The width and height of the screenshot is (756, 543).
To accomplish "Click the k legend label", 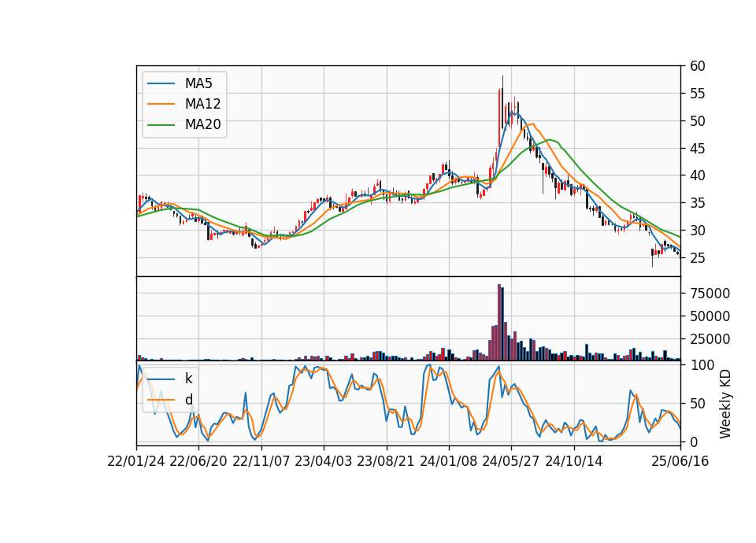I will [188, 379].
